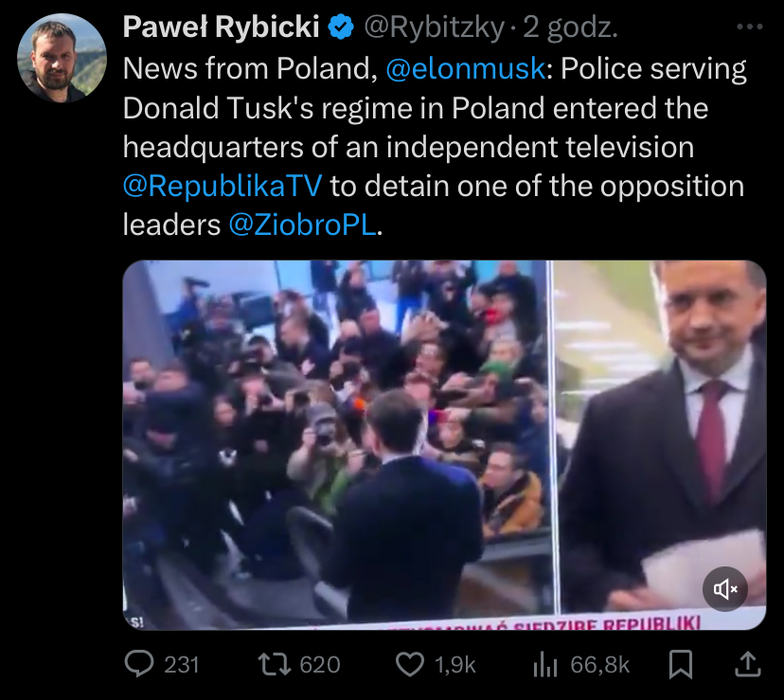Click the blue verified badge
Image resolution: width=784 pixels, height=700 pixels.
[341, 27]
